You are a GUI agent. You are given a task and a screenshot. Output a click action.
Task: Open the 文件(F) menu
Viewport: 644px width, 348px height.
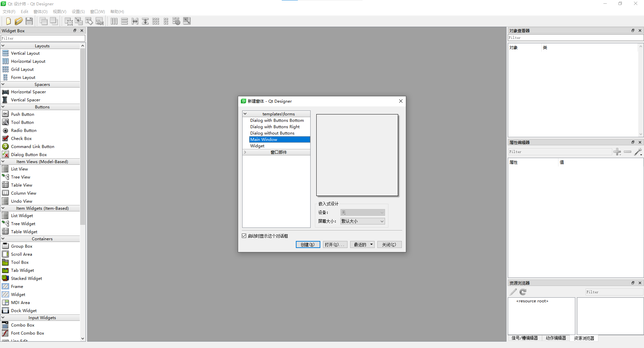pyautogui.click(x=8, y=11)
